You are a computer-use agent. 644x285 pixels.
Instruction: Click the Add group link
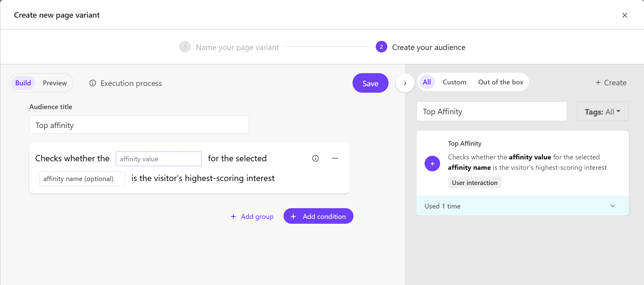coord(252,216)
